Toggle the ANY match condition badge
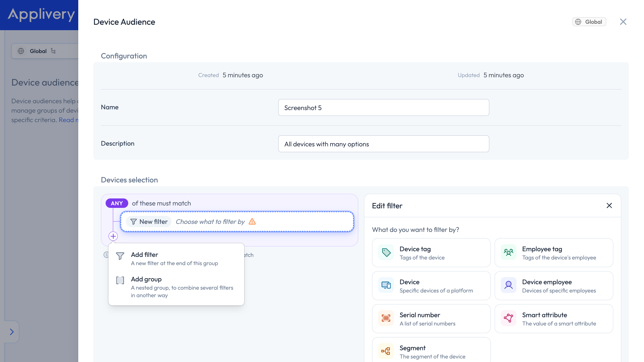Viewport: 644px width, 362px height. tap(117, 203)
